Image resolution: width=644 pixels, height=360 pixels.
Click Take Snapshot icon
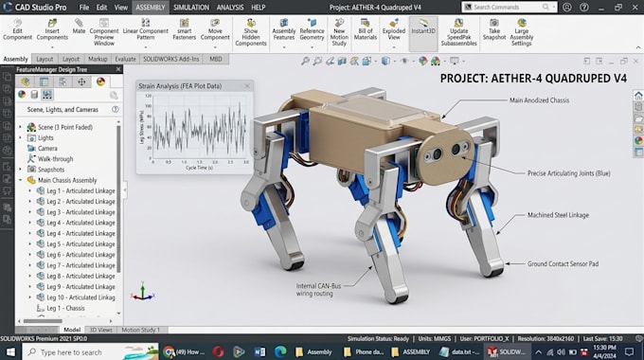click(x=494, y=29)
